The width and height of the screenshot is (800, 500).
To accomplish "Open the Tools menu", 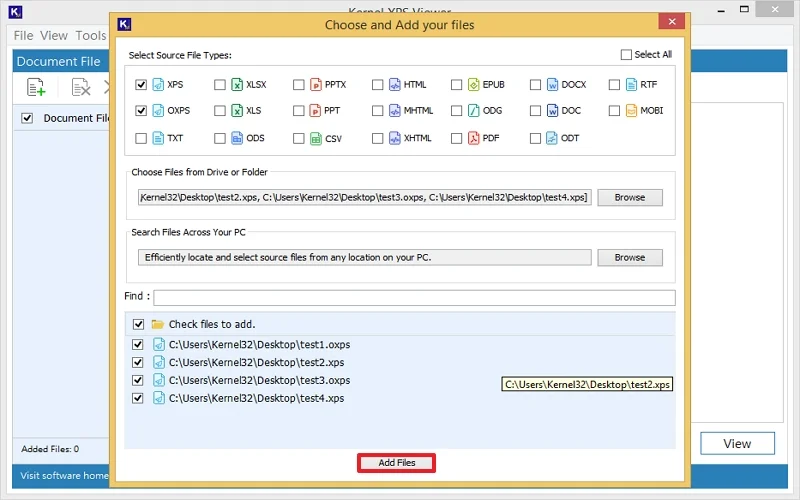I will (91, 36).
